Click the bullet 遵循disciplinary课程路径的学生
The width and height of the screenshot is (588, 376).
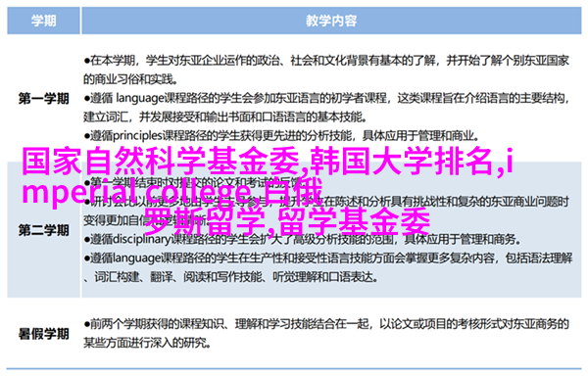pos(302,239)
